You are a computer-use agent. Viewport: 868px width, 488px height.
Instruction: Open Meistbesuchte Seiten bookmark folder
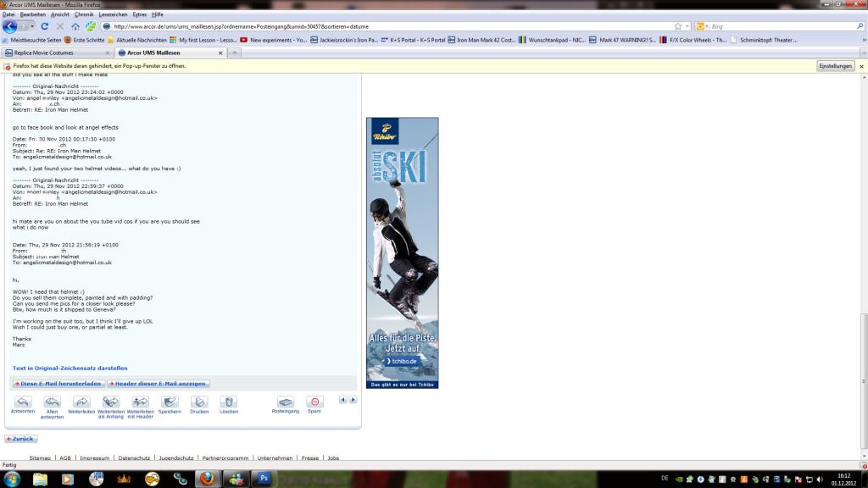(x=31, y=40)
